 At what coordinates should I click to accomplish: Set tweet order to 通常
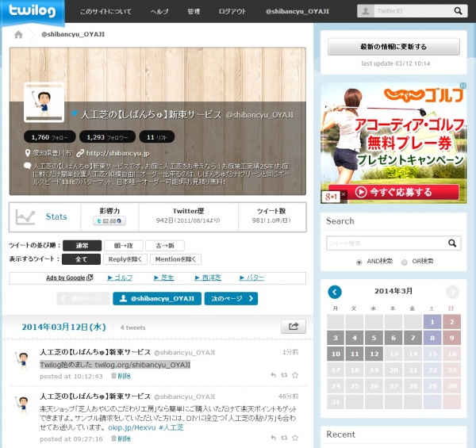[82, 245]
